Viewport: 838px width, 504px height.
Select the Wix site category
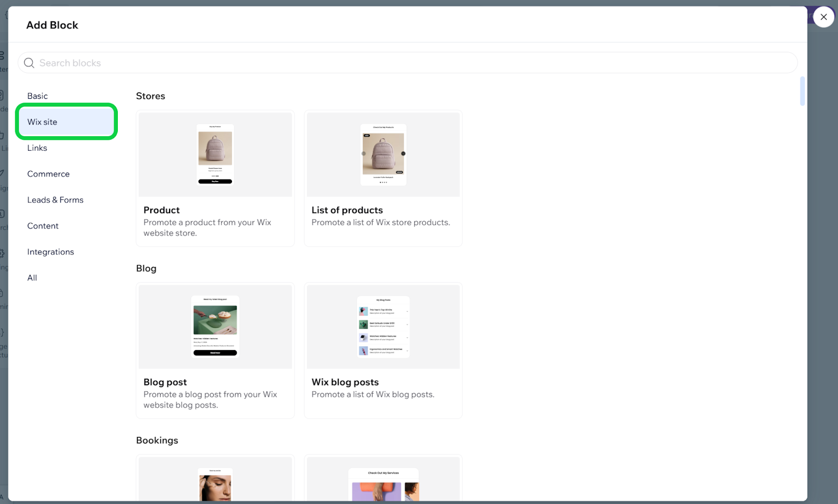coord(42,122)
